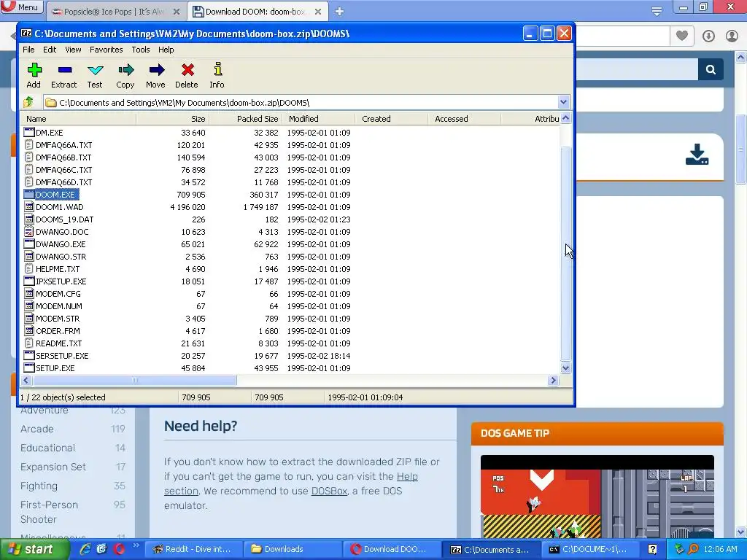Select the DOOM1.WAD file icon
This screenshot has height=560, width=747.
point(29,206)
